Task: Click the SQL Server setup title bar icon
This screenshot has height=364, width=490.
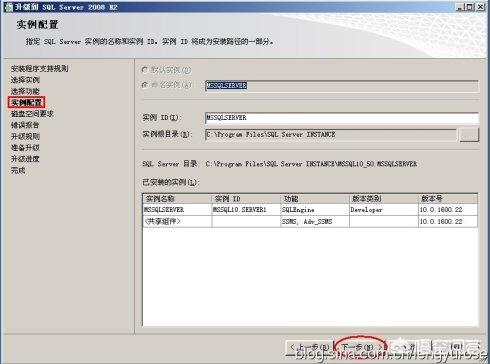Action: click(8, 7)
